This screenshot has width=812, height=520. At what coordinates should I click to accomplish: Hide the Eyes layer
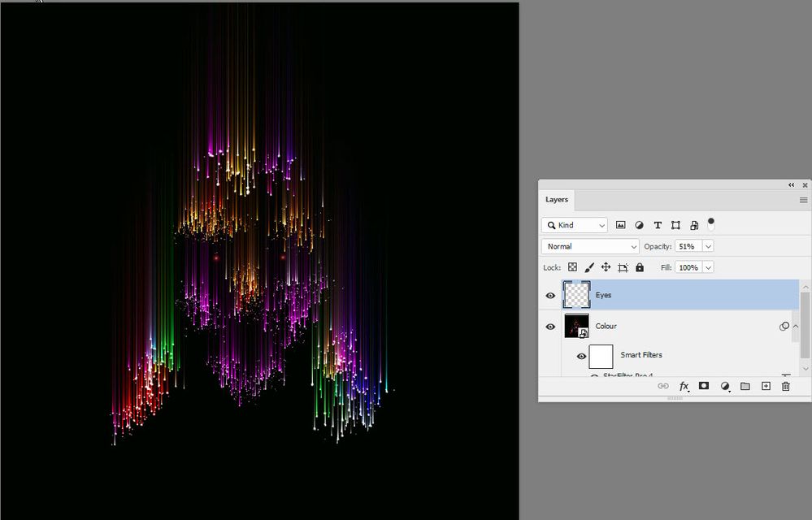pos(550,296)
